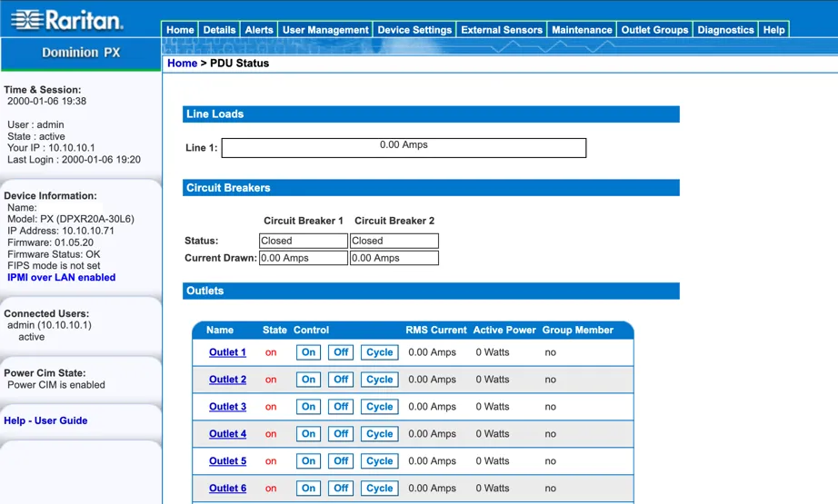Open the Help - User Guide link
Image resolution: width=838 pixels, height=504 pixels.
coord(45,420)
